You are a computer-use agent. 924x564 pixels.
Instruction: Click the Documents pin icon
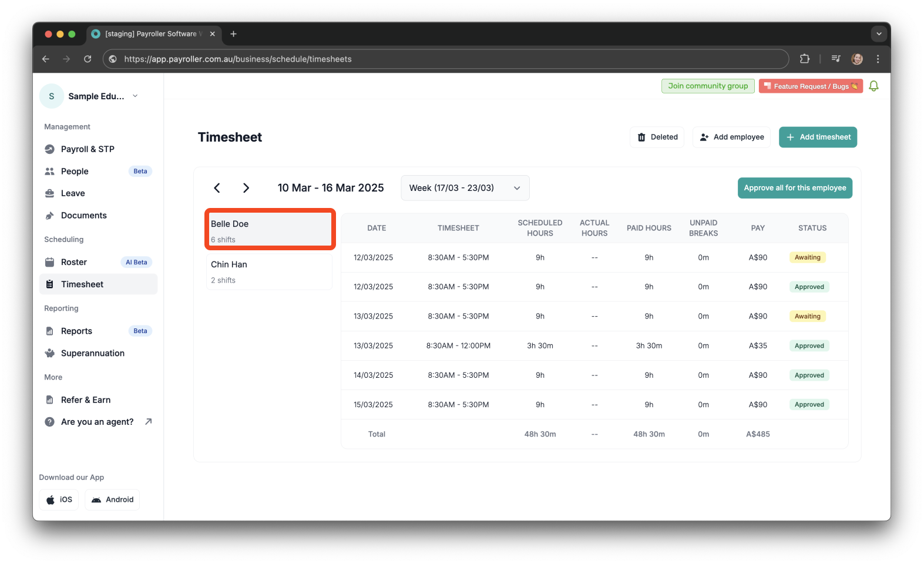(x=50, y=216)
